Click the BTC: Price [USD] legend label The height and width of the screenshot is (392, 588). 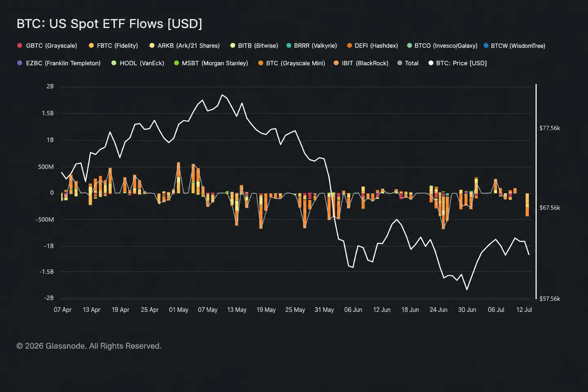click(x=461, y=63)
